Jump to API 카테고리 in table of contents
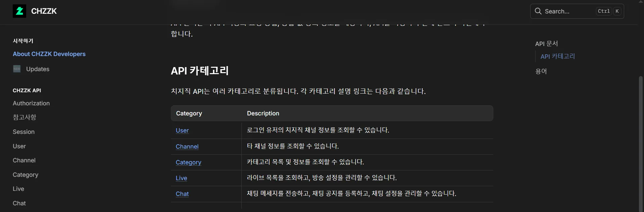644x212 pixels. (558, 56)
